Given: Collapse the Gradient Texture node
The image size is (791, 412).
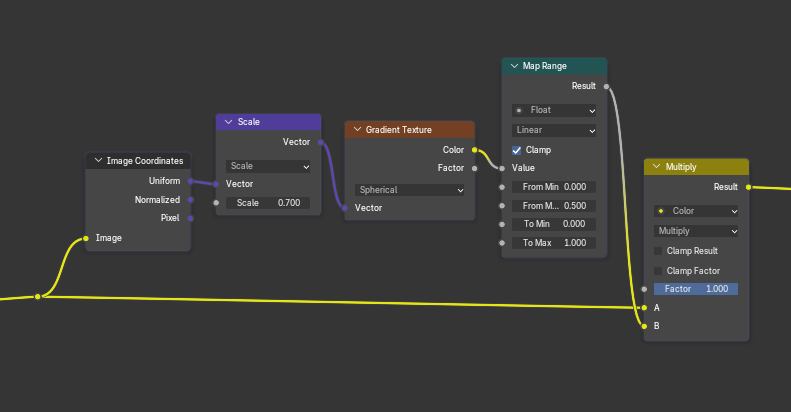Looking at the screenshot, I should click(357, 130).
